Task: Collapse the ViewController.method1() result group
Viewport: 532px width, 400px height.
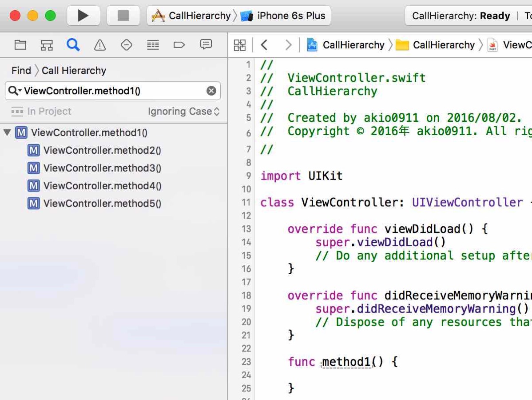Action: pos(7,132)
